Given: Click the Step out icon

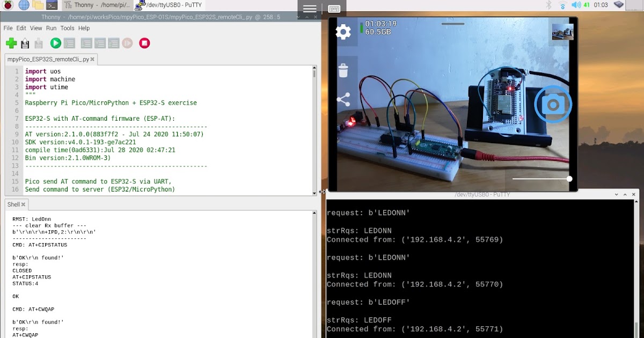Looking at the screenshot, I should pos(113,43).
